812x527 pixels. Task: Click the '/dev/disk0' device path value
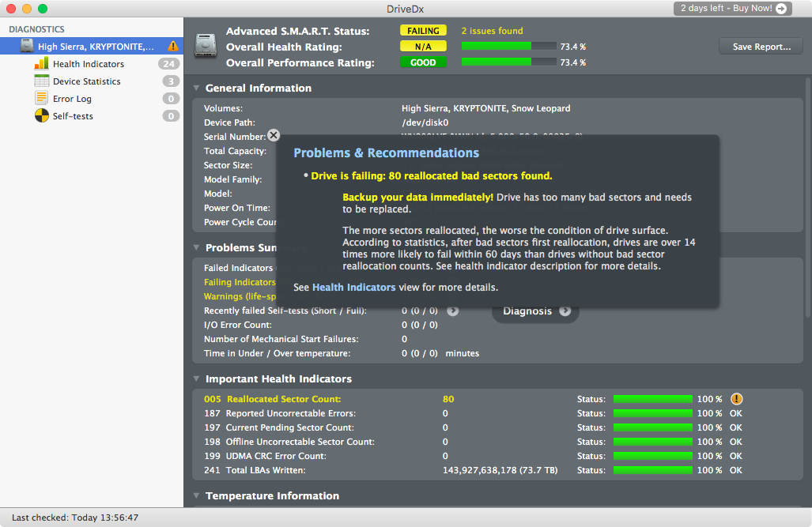[425, 122]
